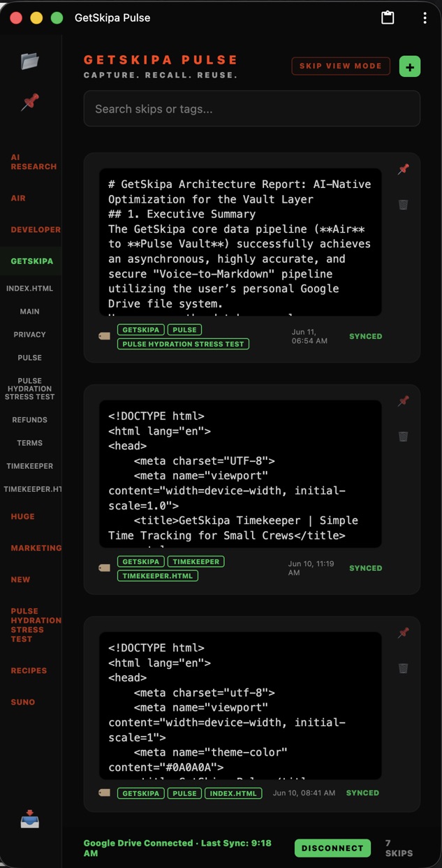Screen dimensions: 442x868
Task: Open the MARKETING category
Action: click(x=36, y=548)
